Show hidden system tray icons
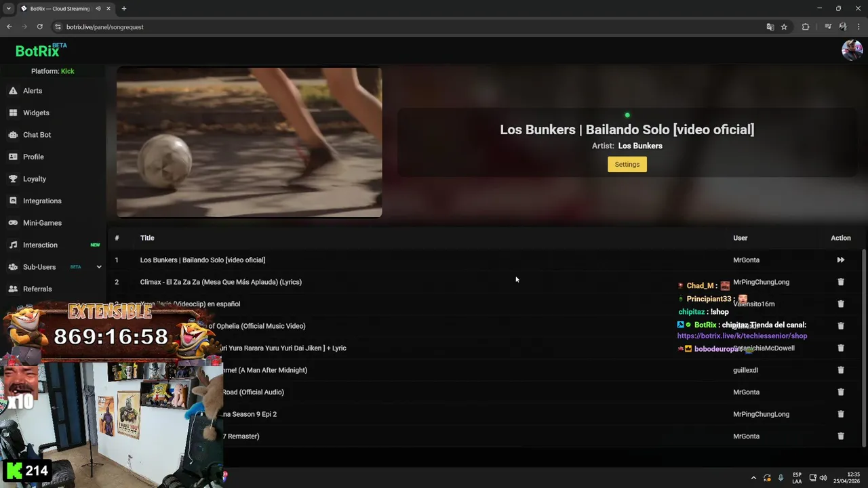 click(753, 478)
